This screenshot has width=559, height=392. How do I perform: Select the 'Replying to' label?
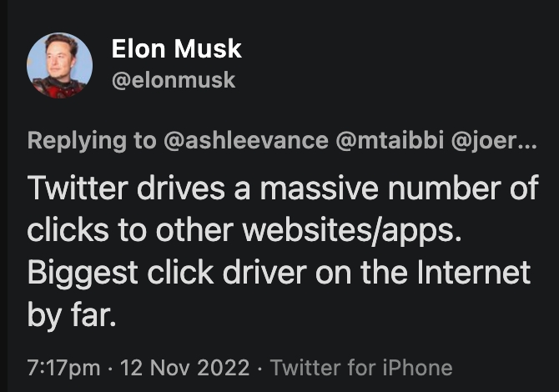coord(92,141)
